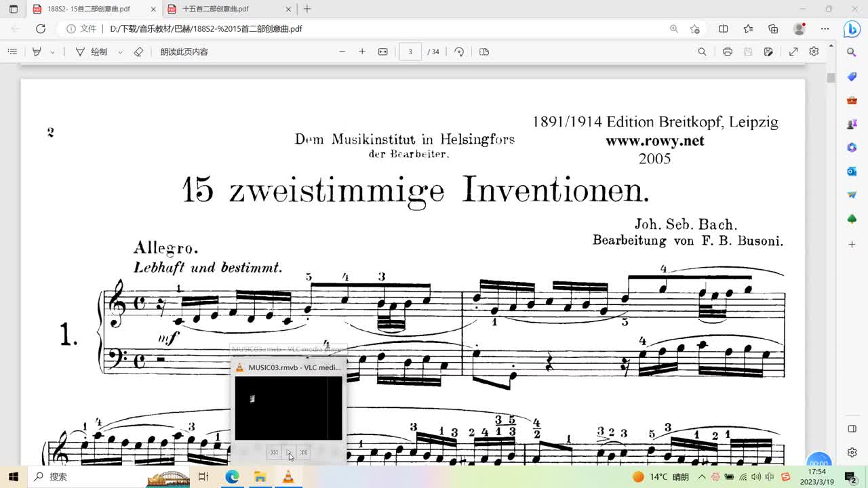Open VLC media player from the taskbar
The height and width of the screenshot is (488, 868).
tap(288, 476)
